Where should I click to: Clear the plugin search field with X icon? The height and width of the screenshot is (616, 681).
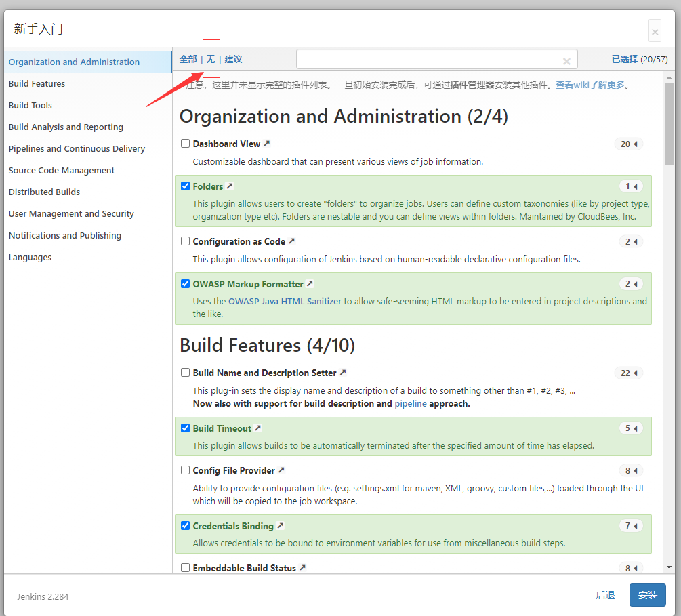point(566,61)
